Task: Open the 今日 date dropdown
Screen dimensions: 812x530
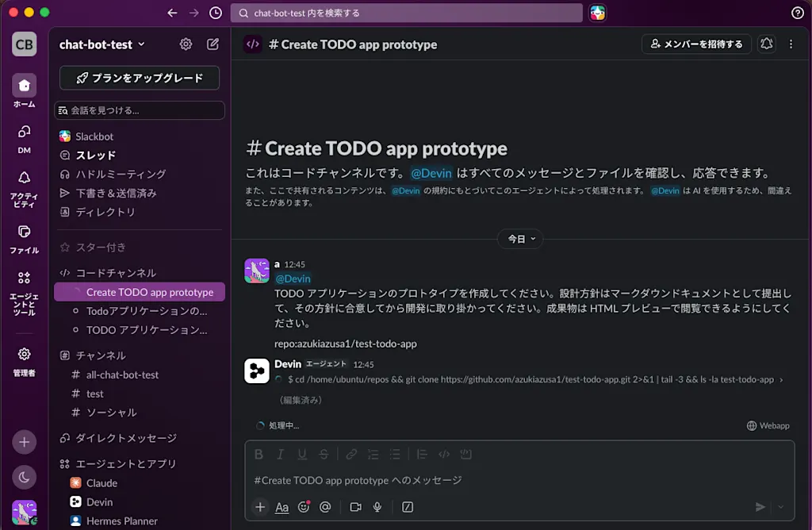Action: [520, 239]
